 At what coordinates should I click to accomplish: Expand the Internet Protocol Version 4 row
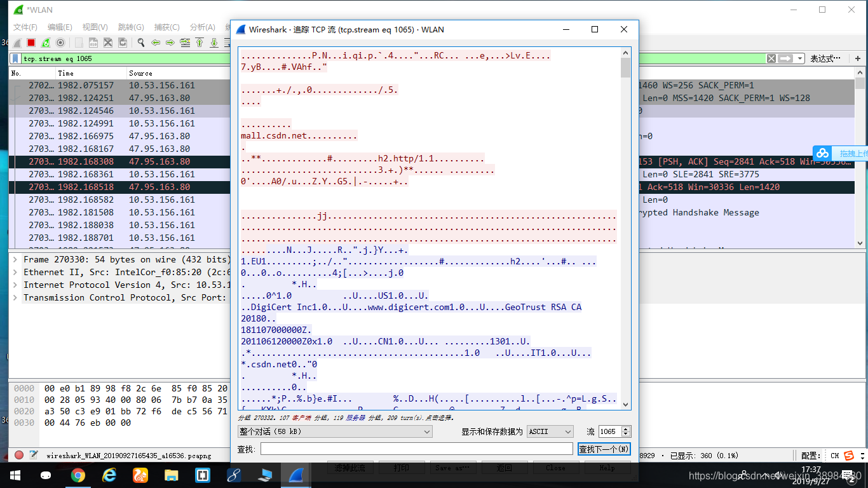[16, 285]
